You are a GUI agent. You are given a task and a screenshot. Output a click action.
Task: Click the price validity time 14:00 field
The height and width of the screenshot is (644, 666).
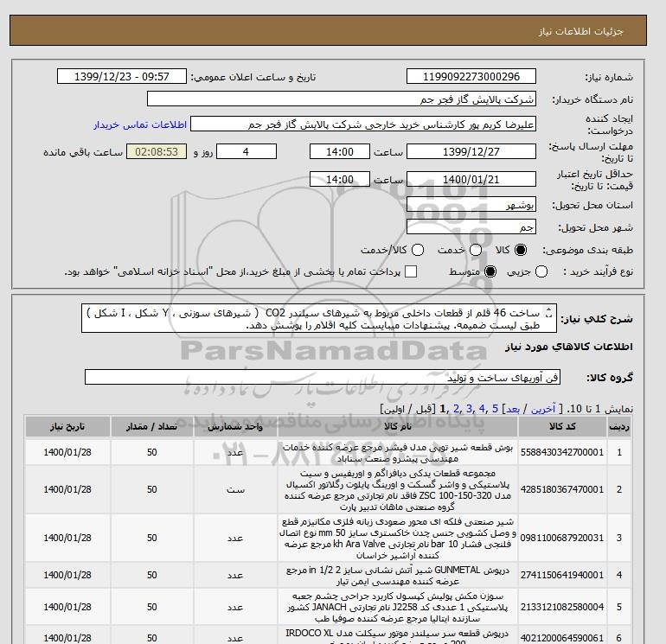[340, 180]
